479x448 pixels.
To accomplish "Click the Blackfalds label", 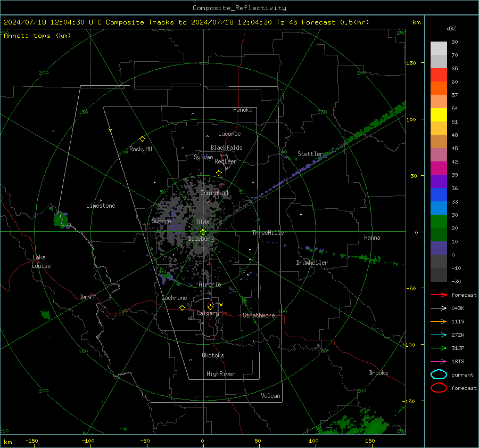I will pyautogui.click(x=226, y=148).
